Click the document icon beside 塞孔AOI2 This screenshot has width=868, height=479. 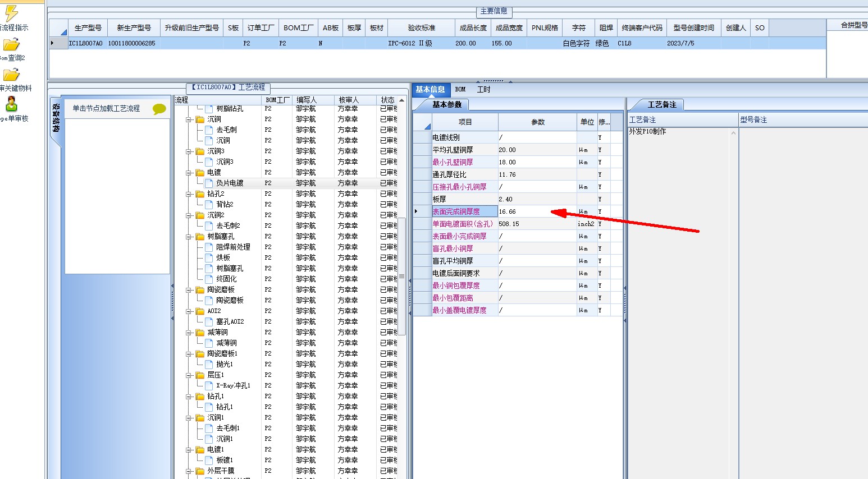tap(209, 322)
